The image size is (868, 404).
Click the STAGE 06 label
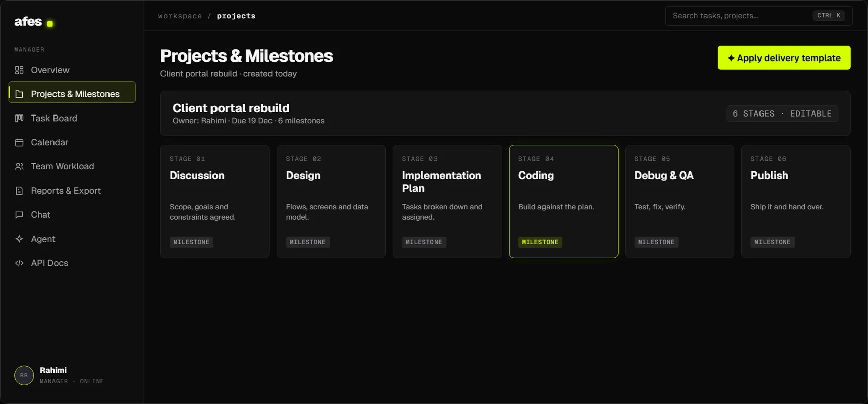click(769, 159)
